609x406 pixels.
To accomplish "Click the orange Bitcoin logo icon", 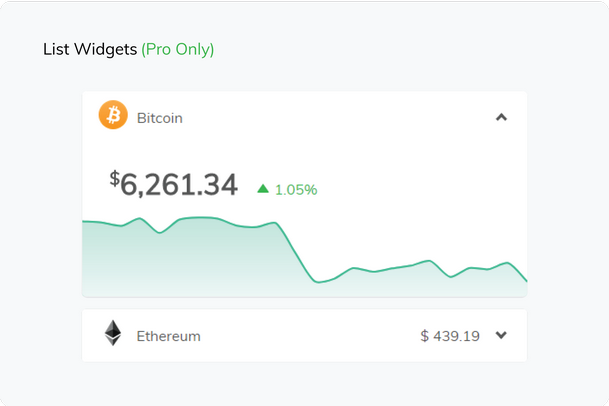I will 113,116.
